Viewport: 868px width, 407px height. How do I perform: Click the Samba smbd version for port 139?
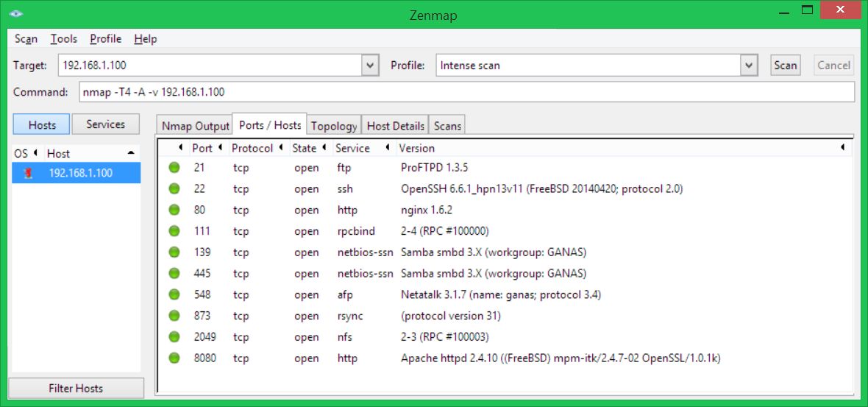(x=494, y=252)
